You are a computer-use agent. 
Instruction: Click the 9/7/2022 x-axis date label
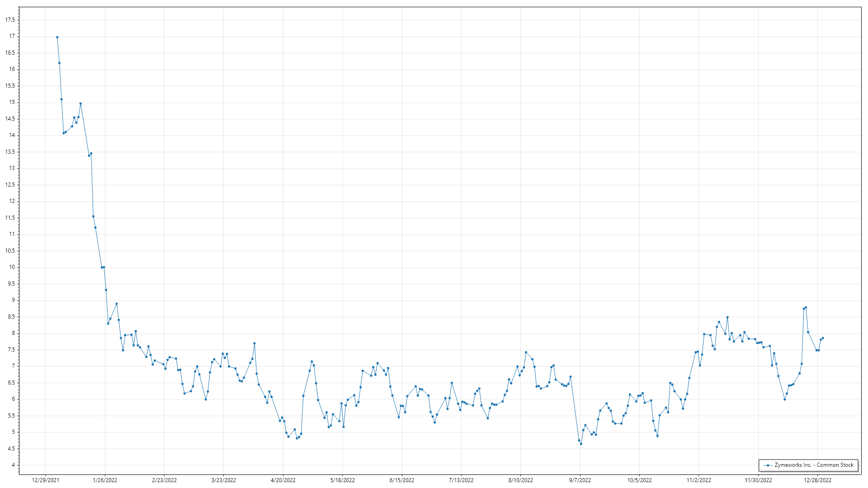pos(580,480)
